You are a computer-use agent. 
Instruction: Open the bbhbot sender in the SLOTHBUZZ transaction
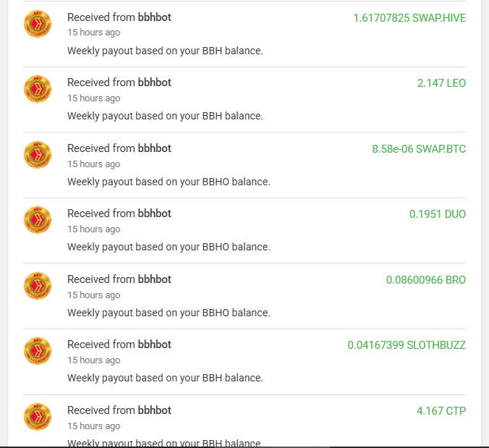pyautogui.click(x=154, y=345)
